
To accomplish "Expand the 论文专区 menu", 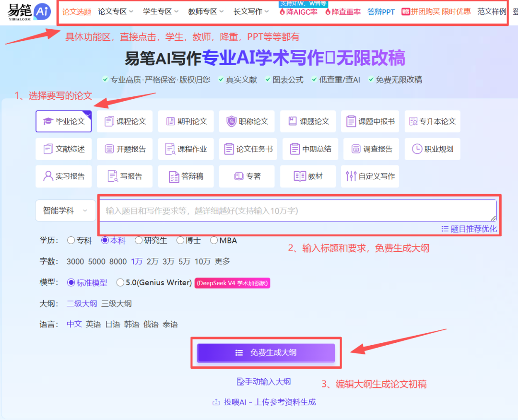I will (x=115, y=12).
